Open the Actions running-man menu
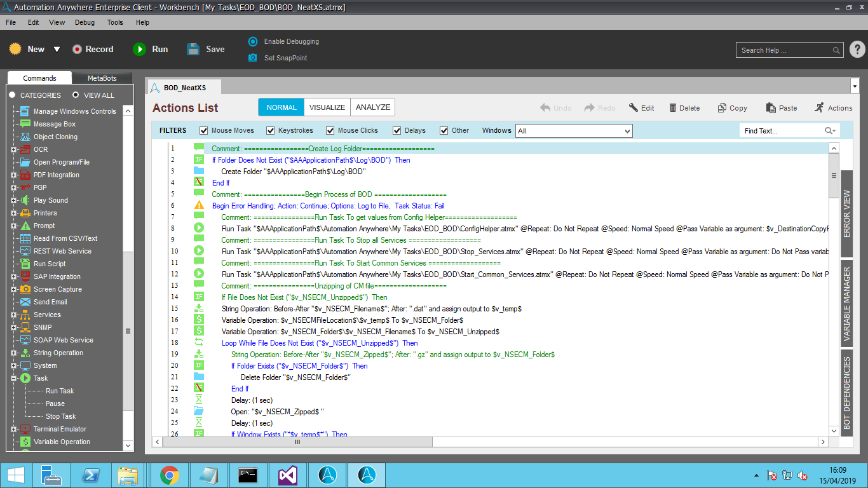 [819, 107]
